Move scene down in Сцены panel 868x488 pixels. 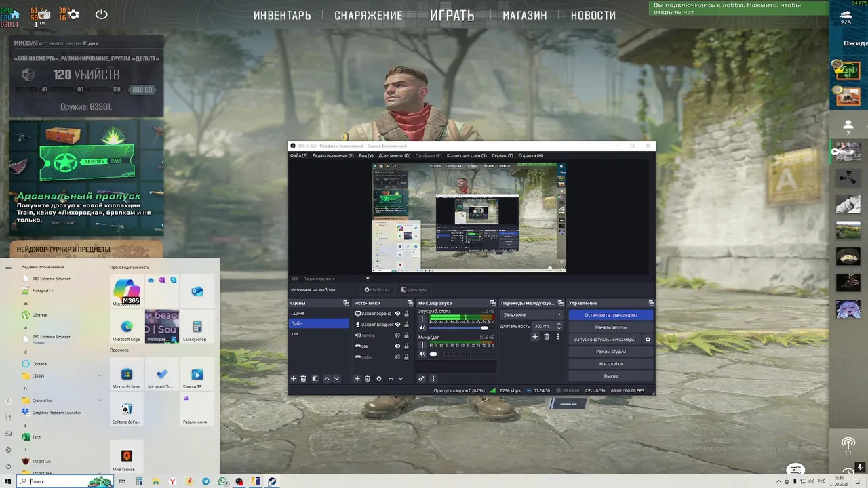coord(336,379)
